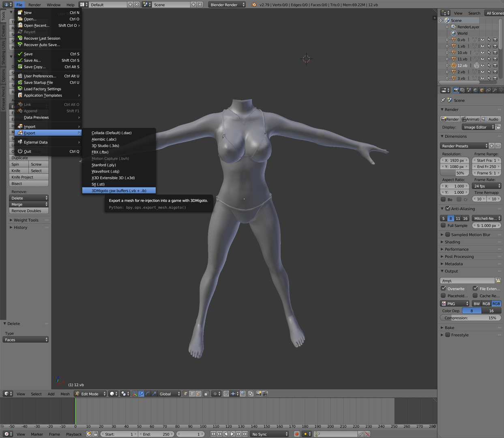
Task: Collapse the Scene tree node
Action: pyautogui.click(x=441, y=20)
